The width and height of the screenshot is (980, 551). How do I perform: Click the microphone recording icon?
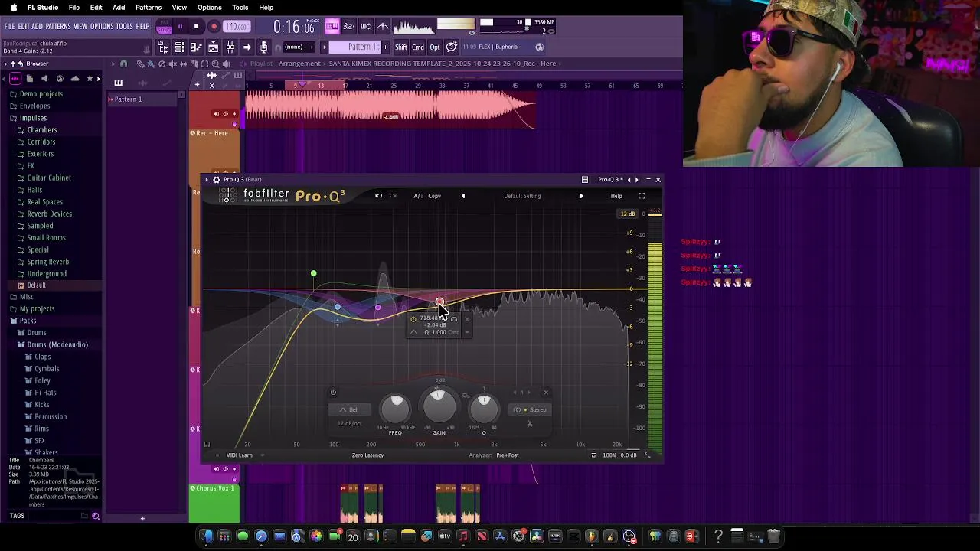pos(263,47)
